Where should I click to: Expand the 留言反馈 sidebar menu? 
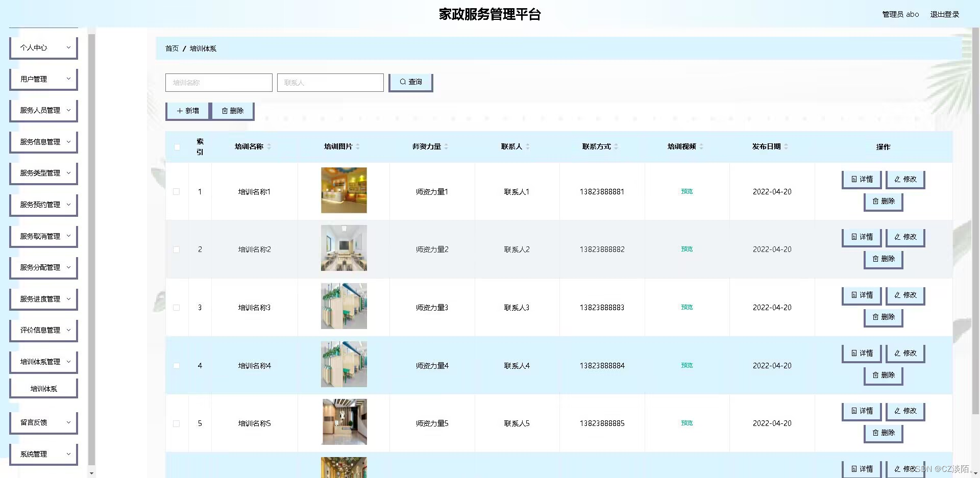(43, 423)
